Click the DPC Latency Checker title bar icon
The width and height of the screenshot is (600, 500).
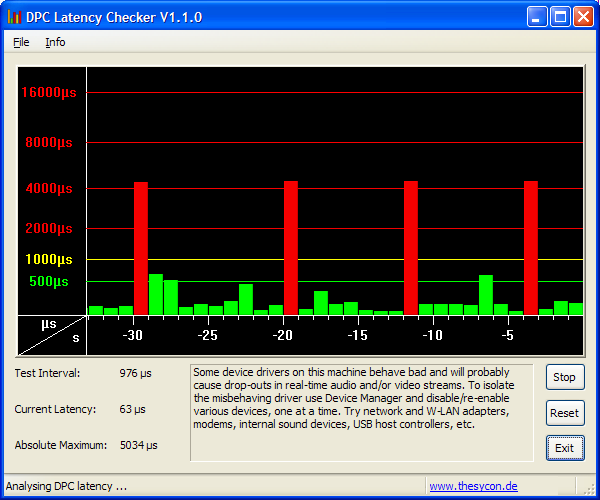(14, 17)
